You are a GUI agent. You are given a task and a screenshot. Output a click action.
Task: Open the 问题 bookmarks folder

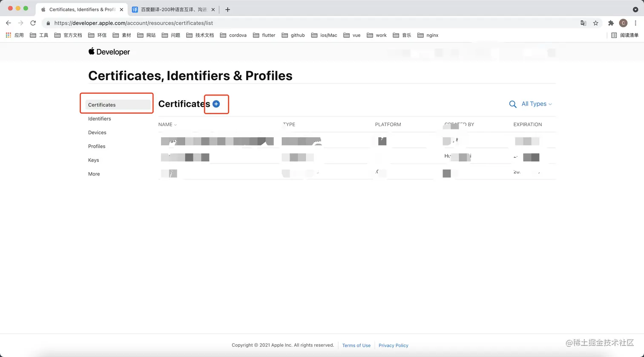point(171,35)
